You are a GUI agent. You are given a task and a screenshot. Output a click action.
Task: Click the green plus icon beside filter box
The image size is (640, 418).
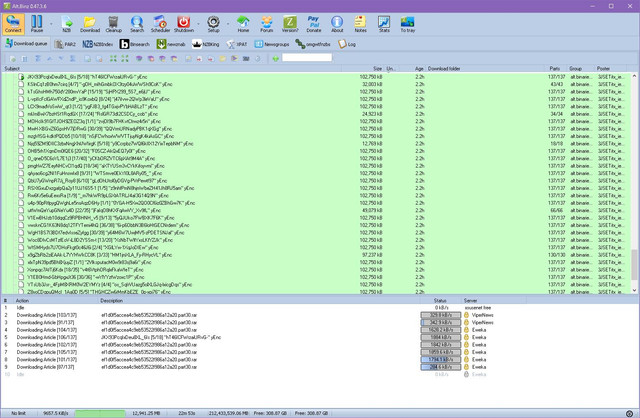[x=276, y=59]
